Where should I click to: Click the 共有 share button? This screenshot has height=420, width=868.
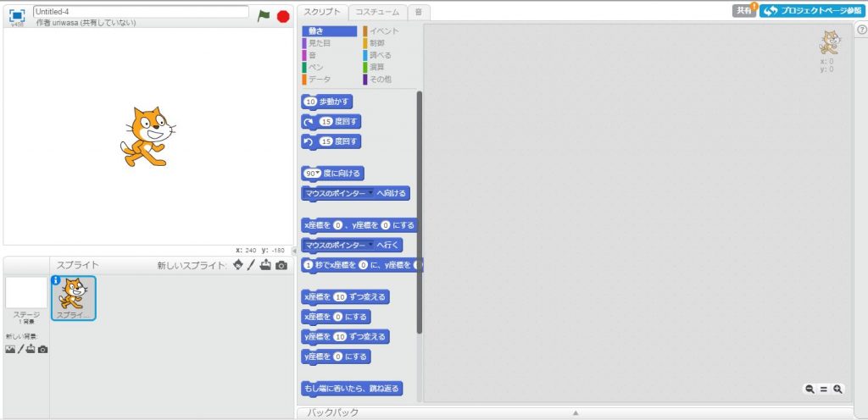pos(744,10)
